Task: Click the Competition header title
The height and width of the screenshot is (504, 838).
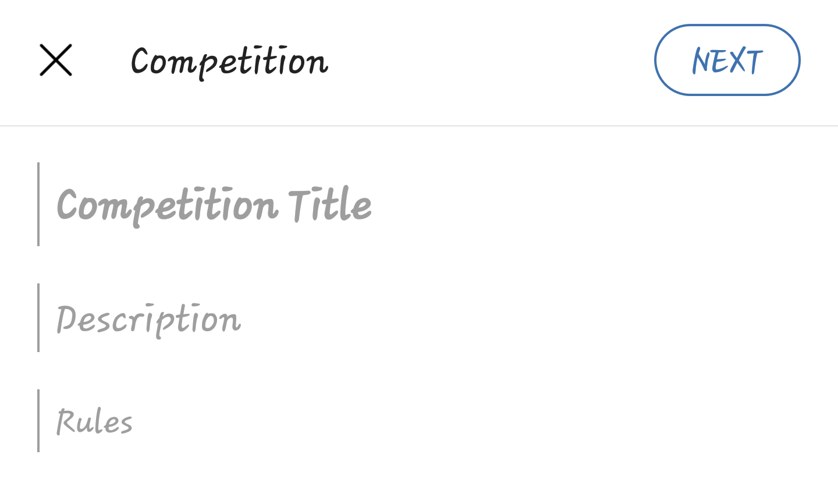Action: pos(229,62)
